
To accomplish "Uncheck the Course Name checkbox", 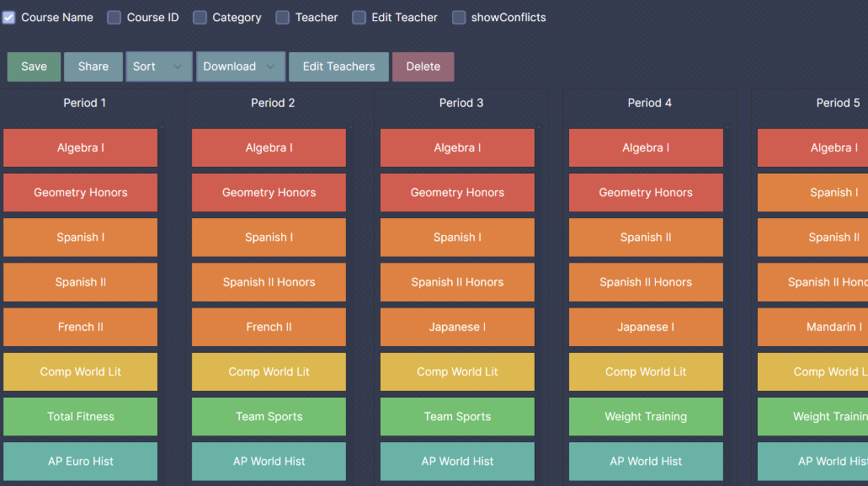I will coord(8,17).
